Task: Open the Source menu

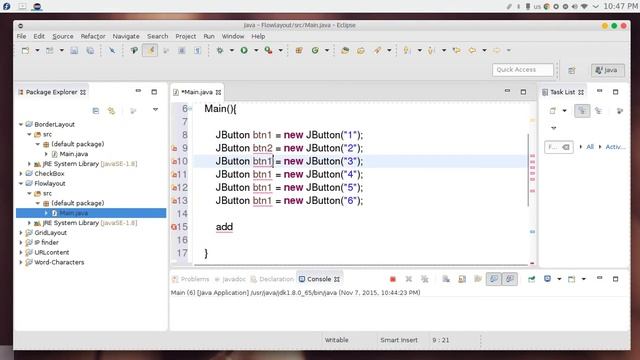Action: click(63, 36)
